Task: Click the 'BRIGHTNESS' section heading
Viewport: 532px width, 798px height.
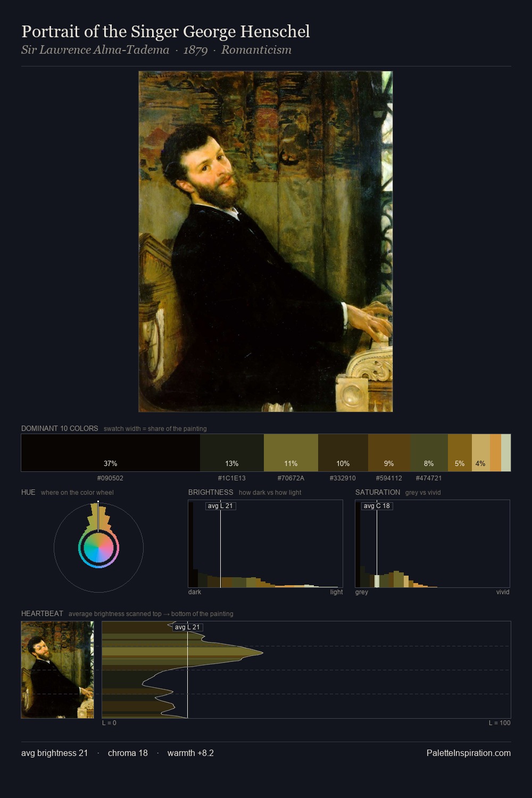Action: [211, 492]
